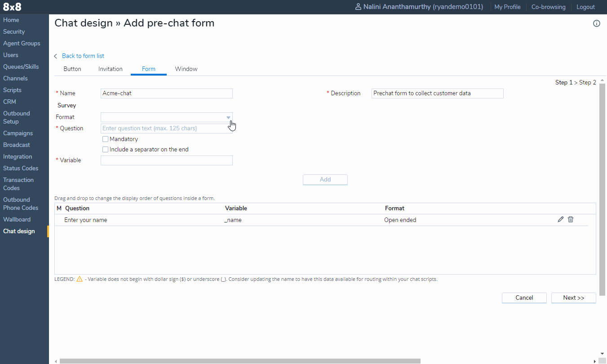Open My Profile

(507, 7)
